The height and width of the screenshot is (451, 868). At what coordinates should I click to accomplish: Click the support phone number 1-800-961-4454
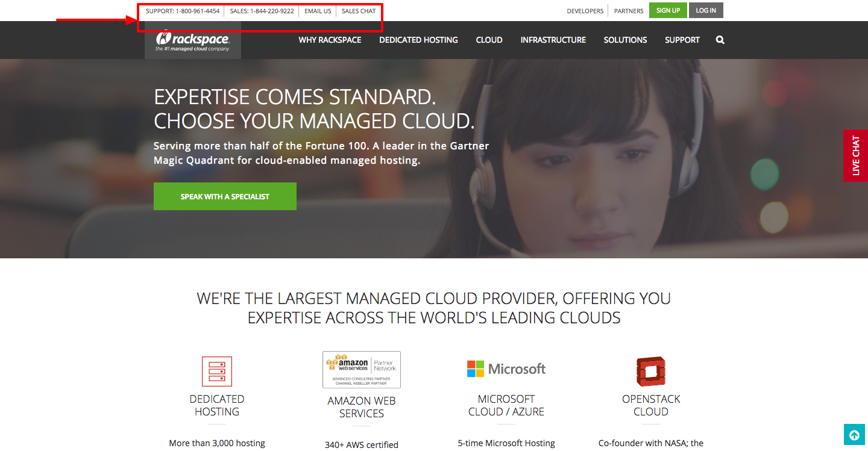[198, 11]
